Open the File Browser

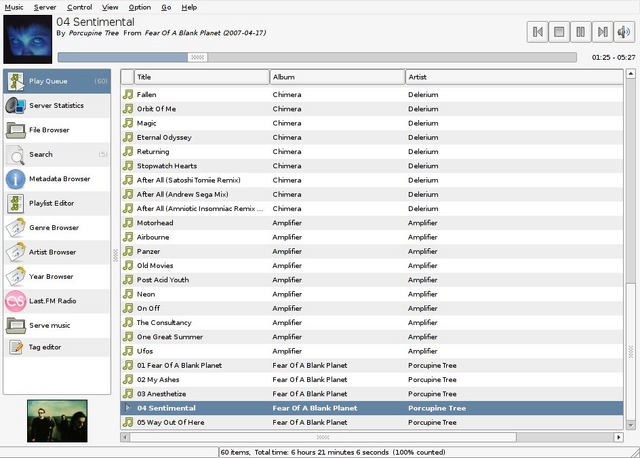point(57,130)
